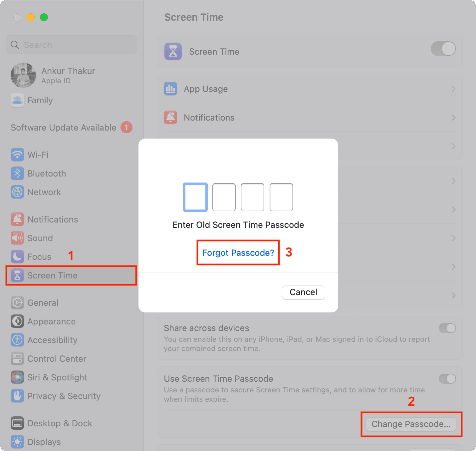Open Software Update Available item
This screenshot has width=476, height=451.
pos(71,127)
